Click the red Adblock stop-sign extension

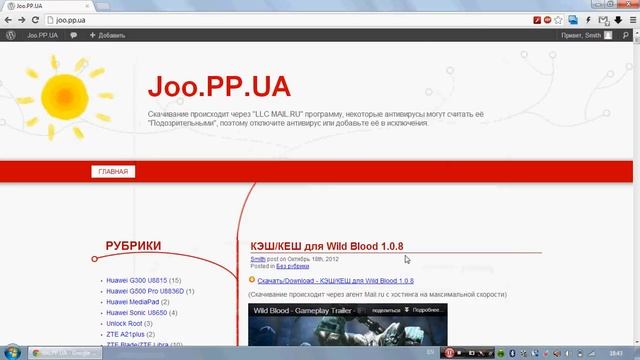547,20
